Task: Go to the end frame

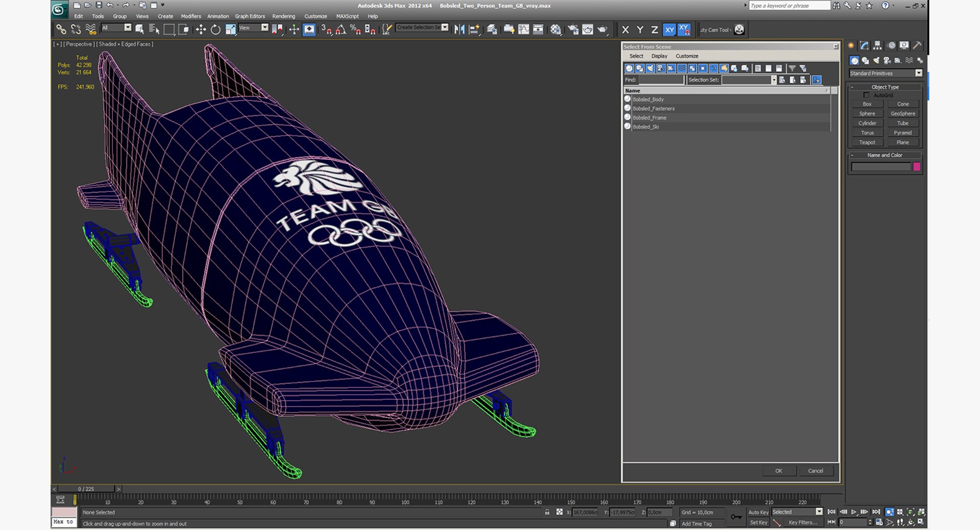Action: [876, 512]
